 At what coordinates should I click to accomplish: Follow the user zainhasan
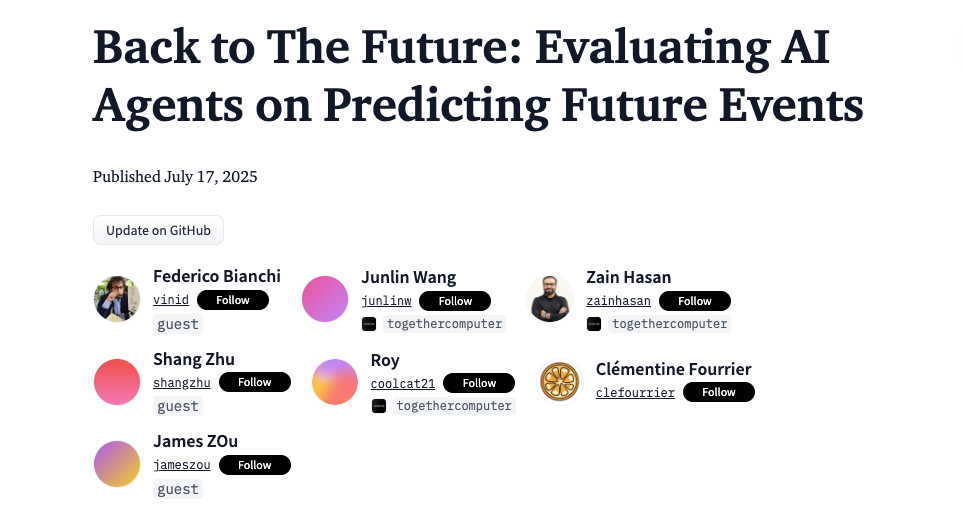(x=695, y=301)
